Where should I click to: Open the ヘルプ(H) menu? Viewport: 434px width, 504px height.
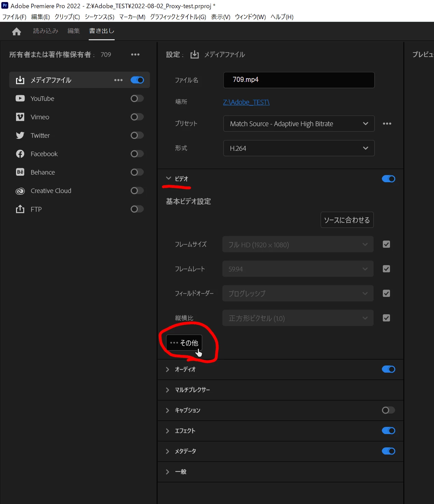pyautogui.click(x=282, y=17)
